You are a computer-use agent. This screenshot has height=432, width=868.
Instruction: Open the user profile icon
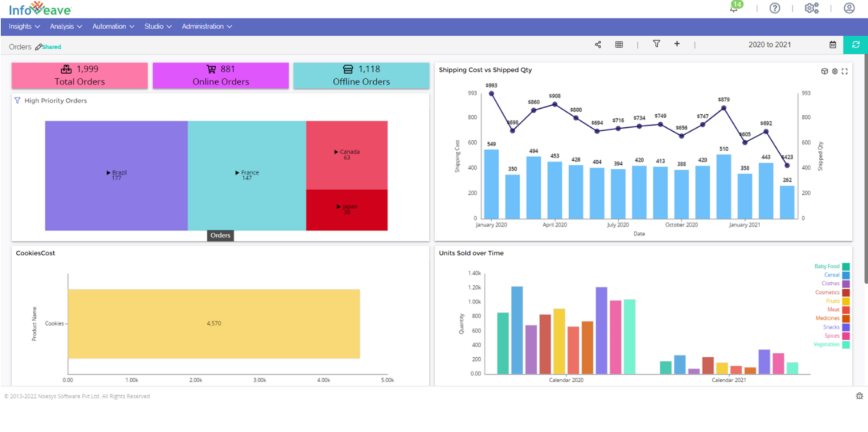(x=849, y=8)
